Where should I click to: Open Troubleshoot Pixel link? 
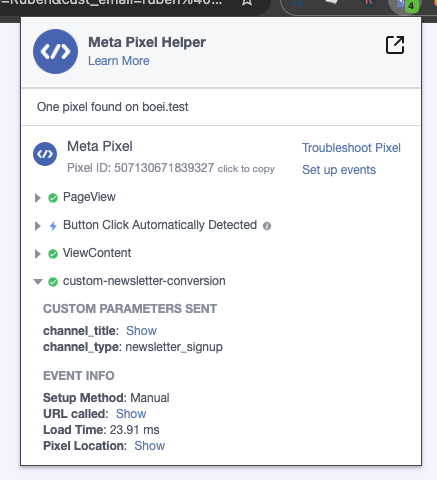pyautogui.click(x=351, y=148)
